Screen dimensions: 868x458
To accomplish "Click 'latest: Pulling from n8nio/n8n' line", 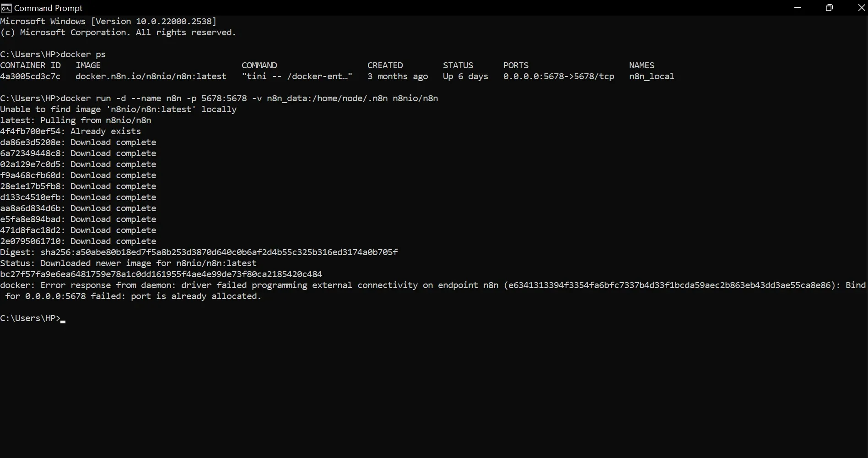I will click(x=75, y=120).
